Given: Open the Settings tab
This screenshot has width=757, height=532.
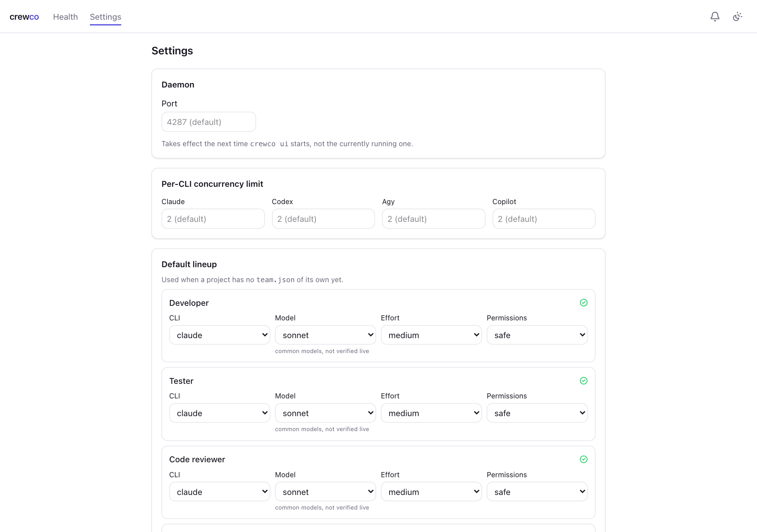Looking at the screenshot, I should tap(105, 17).
